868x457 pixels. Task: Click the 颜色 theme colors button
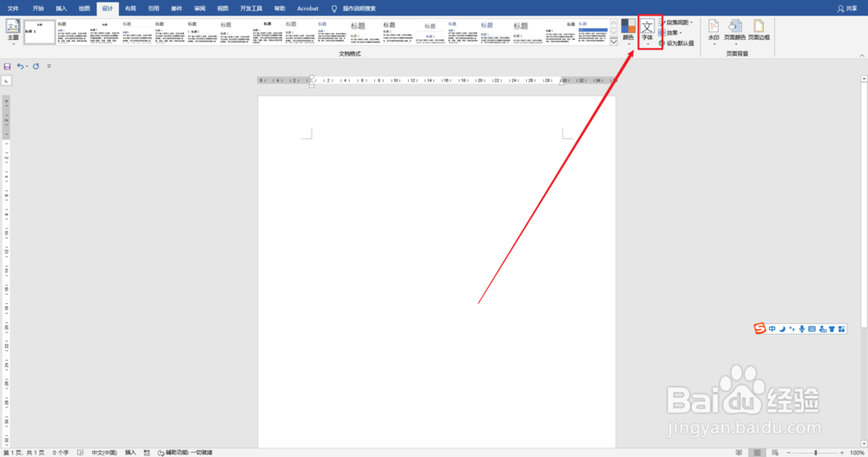[628, 31]
